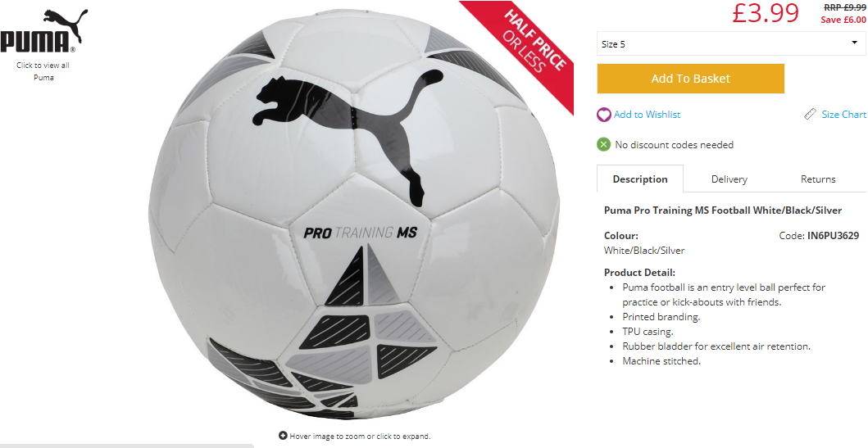This screenshot has height=448, width=868.
Task: Open the Size Chart link
Action: click(x=843, y=115)
